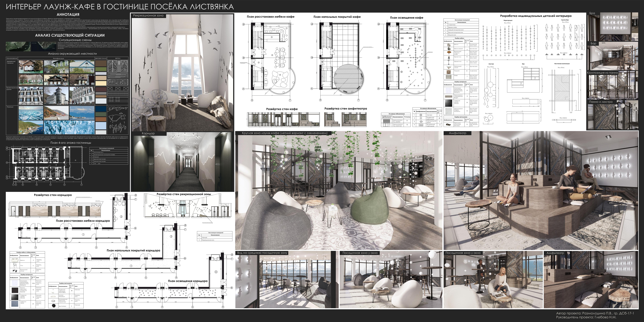The height and width of the screenshot is (322, 644).
Task: Click the poster title 'ИНТЕРЬЕР ЛАУНЖ-КАФЕ В ГОСТИНИЦЕ ПОСЁЛКА ЛИСТВЯНКА'
Action: [120, 7]
